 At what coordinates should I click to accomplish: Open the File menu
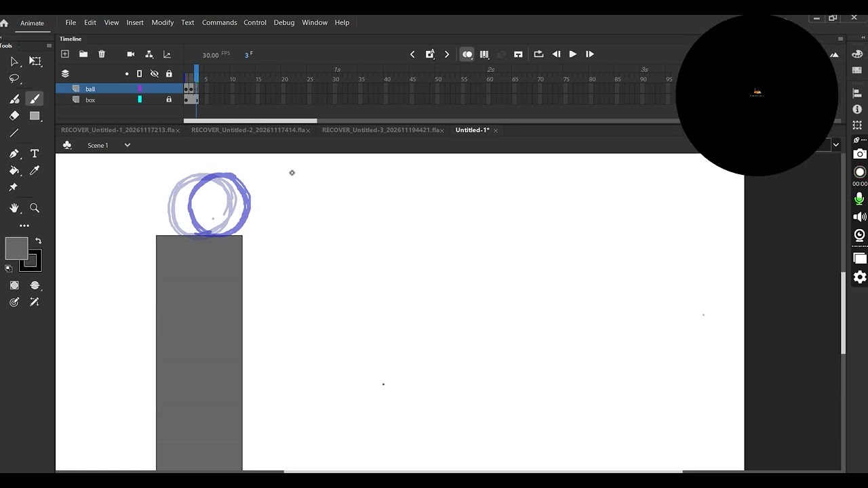(71, 22)
